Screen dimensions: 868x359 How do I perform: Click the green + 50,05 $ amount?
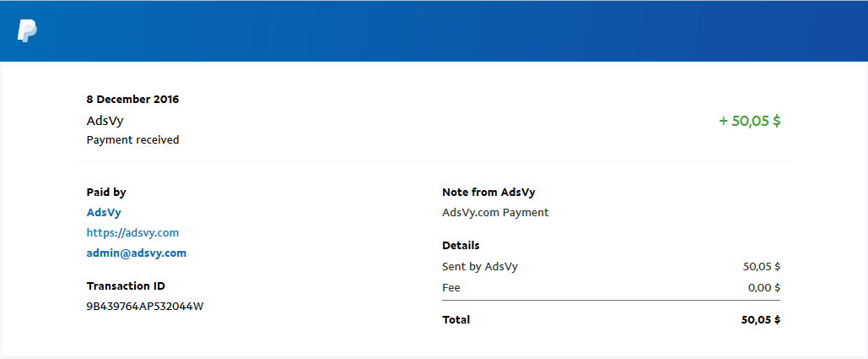pyautogui.click(x=750, y=121)
